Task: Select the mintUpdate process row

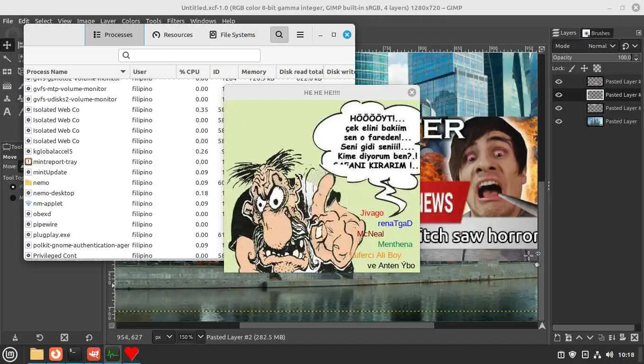Action: coord(124,172)
